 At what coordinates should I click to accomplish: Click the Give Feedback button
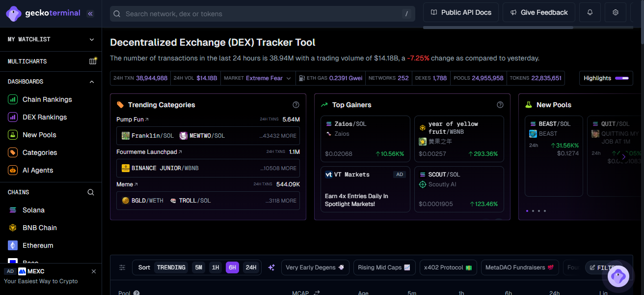point(539,12)
